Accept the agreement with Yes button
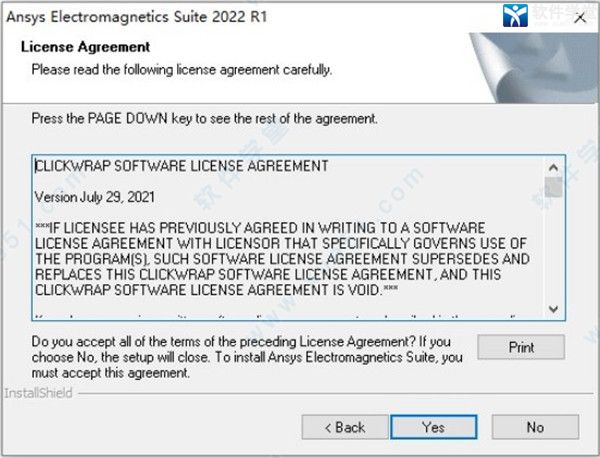The image size is (600, 458). coord(434,427)
